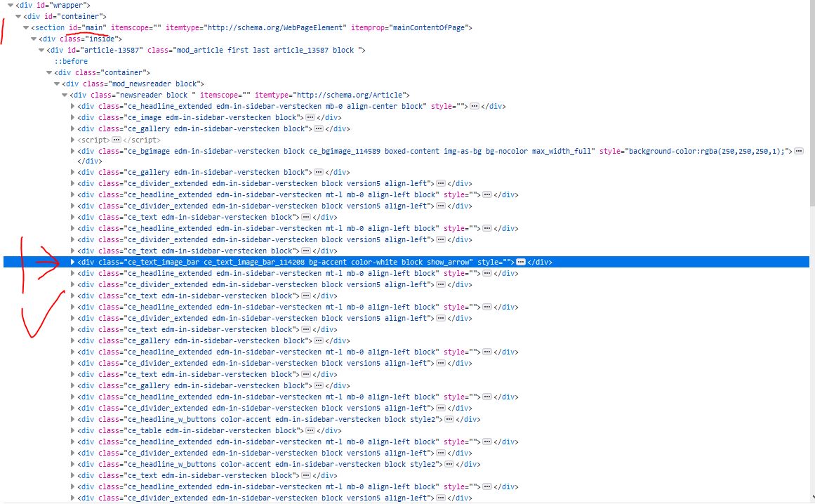Click the schema.org/WebPageElement itemtype value
Viewport: 815px width, 504px height.
tap(276, 27)
